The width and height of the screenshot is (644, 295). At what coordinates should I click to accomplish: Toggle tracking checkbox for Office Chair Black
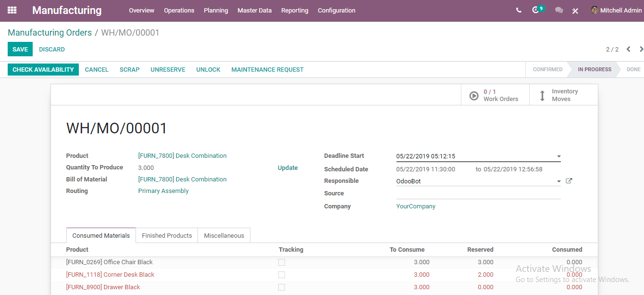[x=282, y=262]
